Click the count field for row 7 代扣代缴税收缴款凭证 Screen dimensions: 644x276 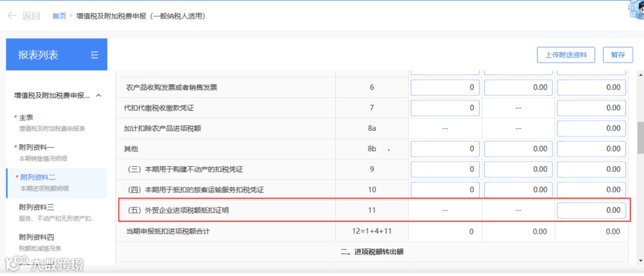[x=445, y=108]
